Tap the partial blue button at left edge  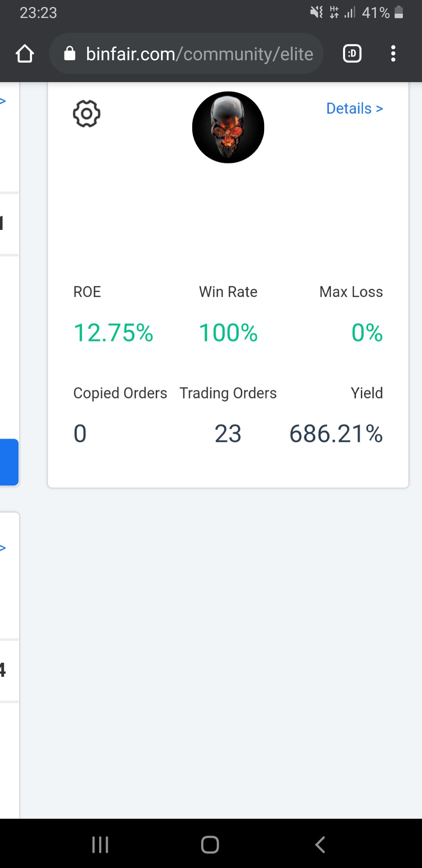[9, 462]
